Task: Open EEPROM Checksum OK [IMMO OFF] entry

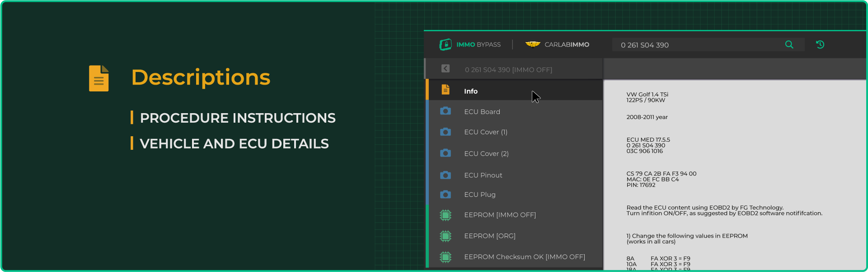Action: pos(524,257)
